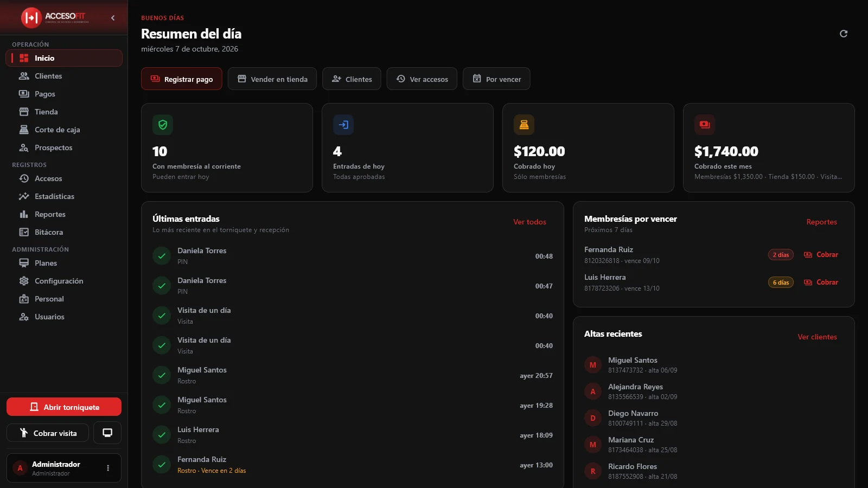Open Ver todos for latest entries
This screenshot has width=868, height=488.
[x=530, y=222]
